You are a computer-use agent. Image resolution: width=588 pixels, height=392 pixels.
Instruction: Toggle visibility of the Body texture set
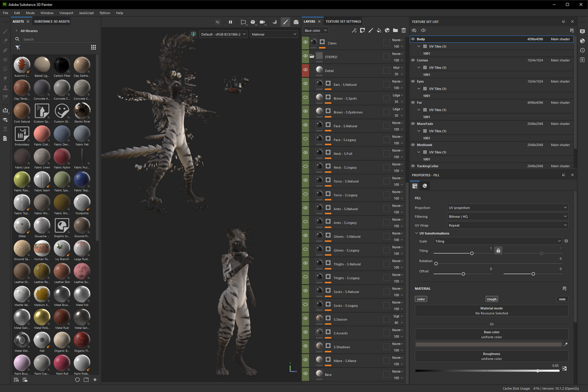(413, 39)
